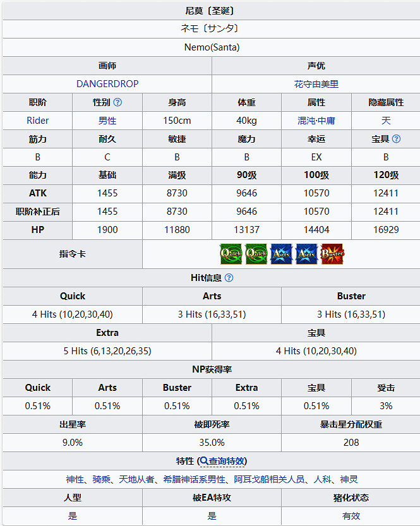Image resolution: width=420 pixels, height=526 pixels.
Task: Click the help icon beside 宝具 header
Action: (396, 139)
